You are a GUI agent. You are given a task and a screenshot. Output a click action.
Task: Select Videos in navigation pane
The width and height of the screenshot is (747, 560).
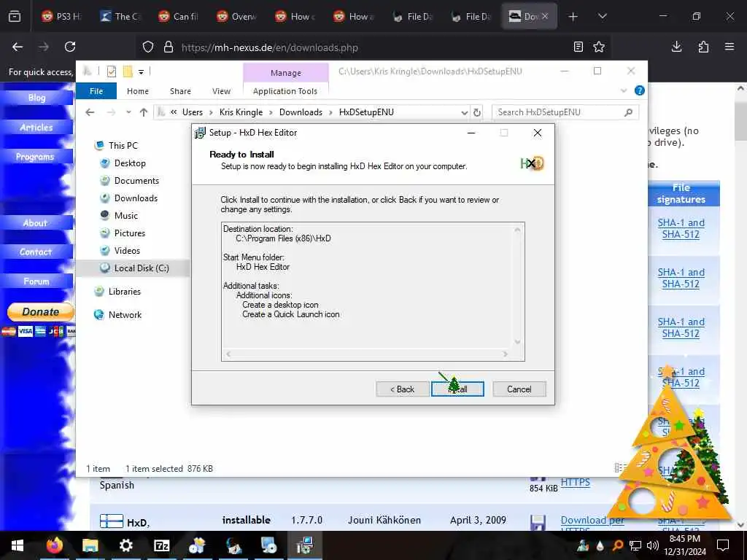point(127,251)
